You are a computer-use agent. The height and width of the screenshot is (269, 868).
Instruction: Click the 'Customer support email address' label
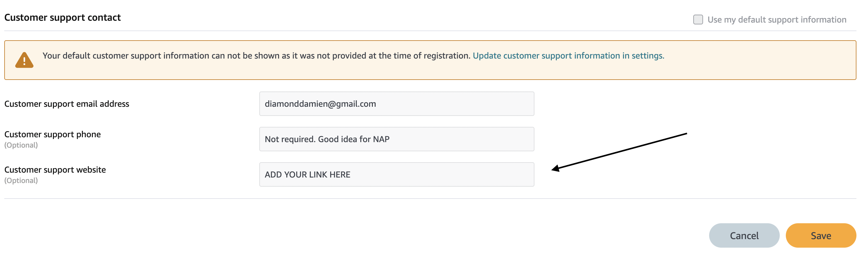tap(67, 104)
